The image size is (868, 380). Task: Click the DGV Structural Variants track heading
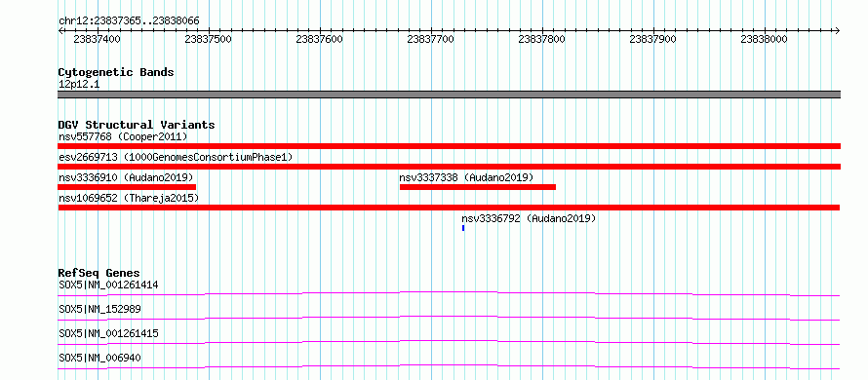(137, 125)
